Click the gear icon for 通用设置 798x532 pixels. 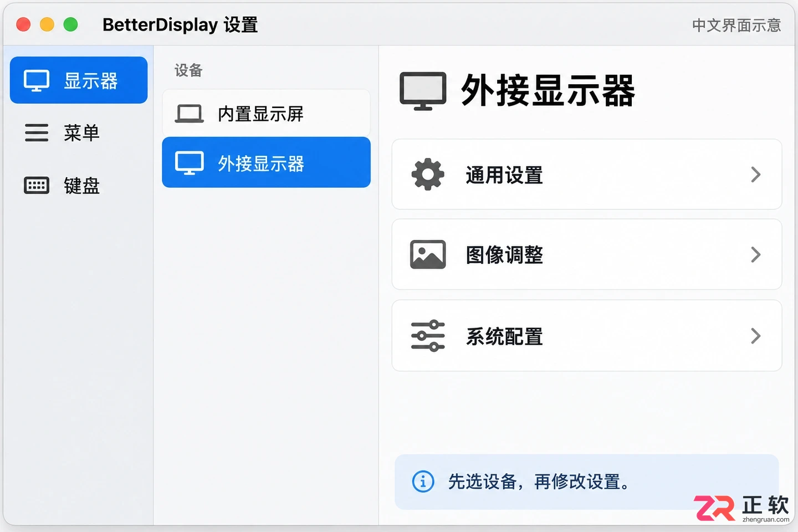(428, 175)
